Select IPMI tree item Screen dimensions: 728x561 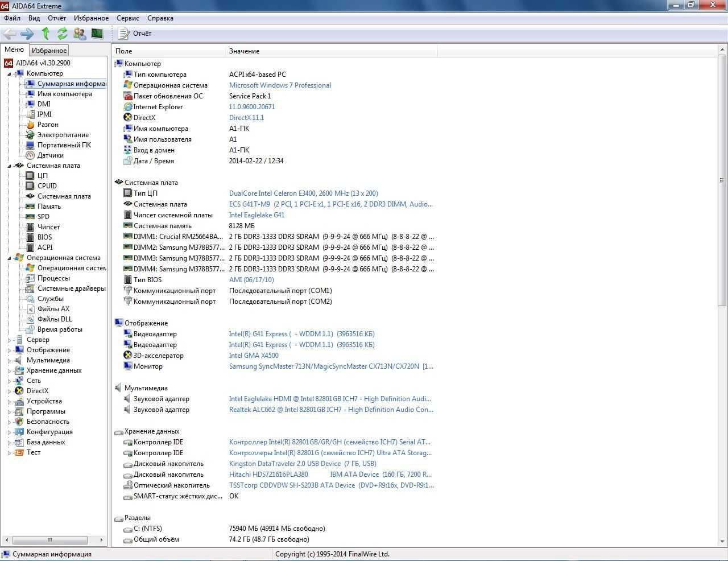(44, 114)
